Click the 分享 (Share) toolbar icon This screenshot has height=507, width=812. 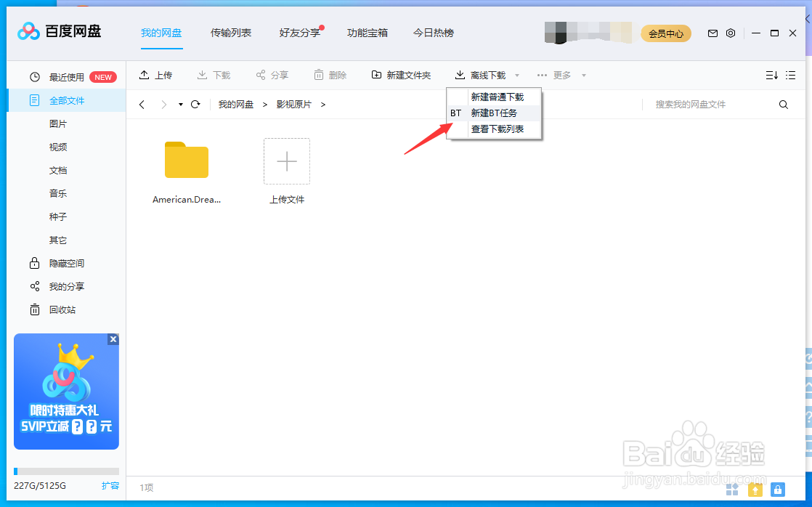tap(272, 74)
